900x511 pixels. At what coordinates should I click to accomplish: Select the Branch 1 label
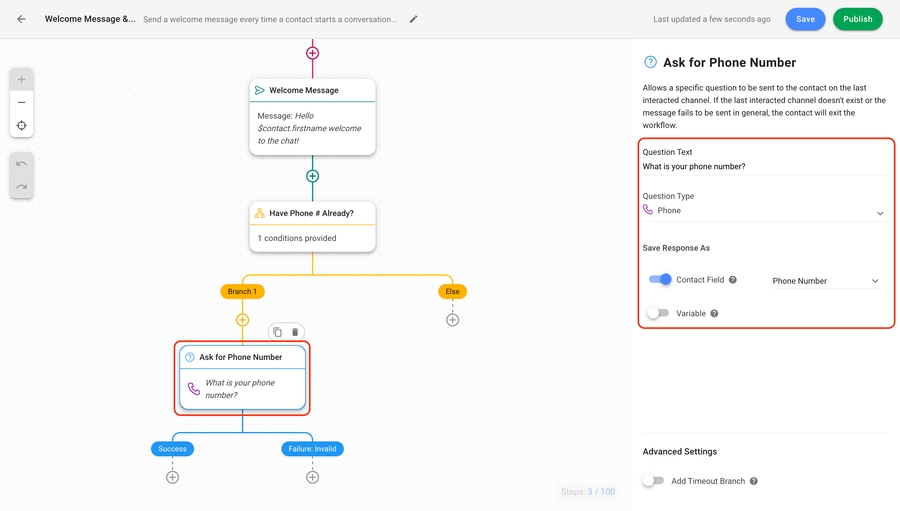[242, 292]
